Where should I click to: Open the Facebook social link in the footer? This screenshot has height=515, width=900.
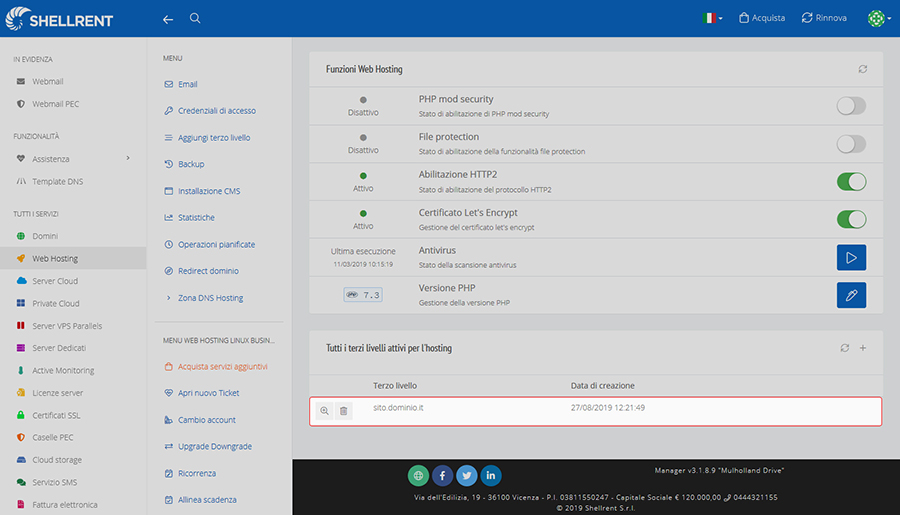click(443, 475)
